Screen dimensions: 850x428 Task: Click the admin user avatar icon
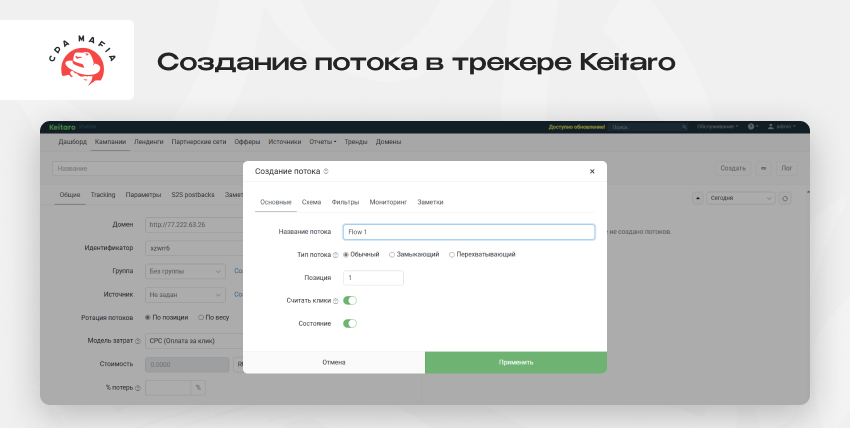771,126
